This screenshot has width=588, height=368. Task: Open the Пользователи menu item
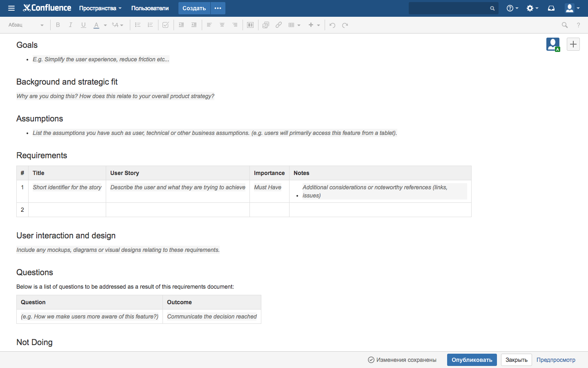150,8
